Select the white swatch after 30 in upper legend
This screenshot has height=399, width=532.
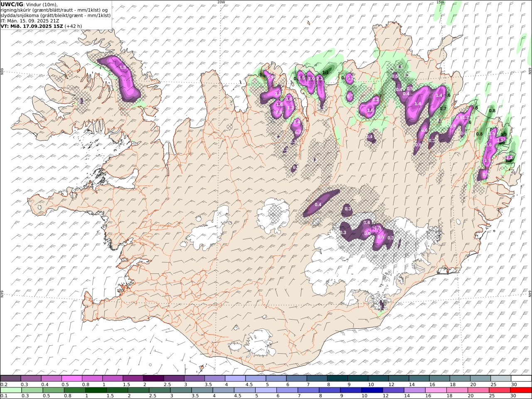(521, 379)
